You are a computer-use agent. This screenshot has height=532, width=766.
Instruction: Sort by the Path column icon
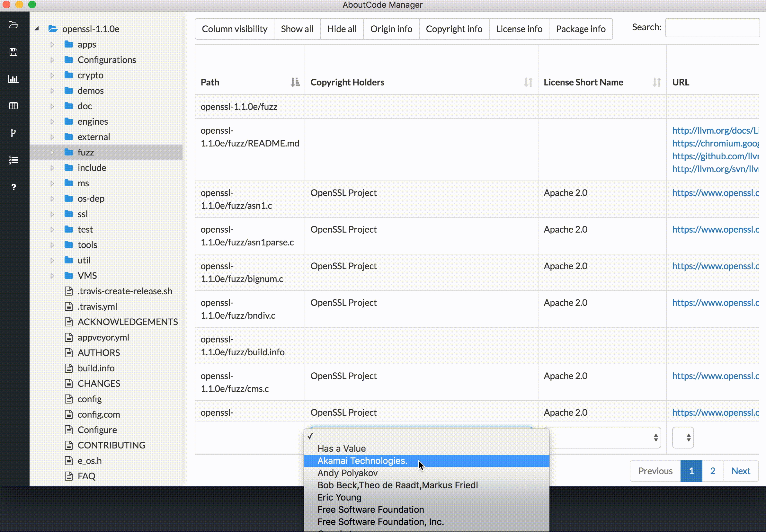point(295,82)
